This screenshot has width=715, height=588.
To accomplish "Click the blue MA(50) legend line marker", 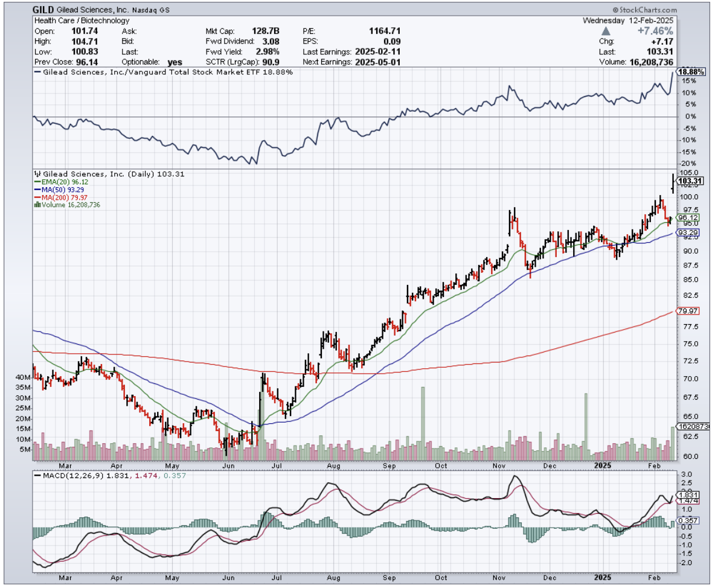I will click(x=37, y=190).
